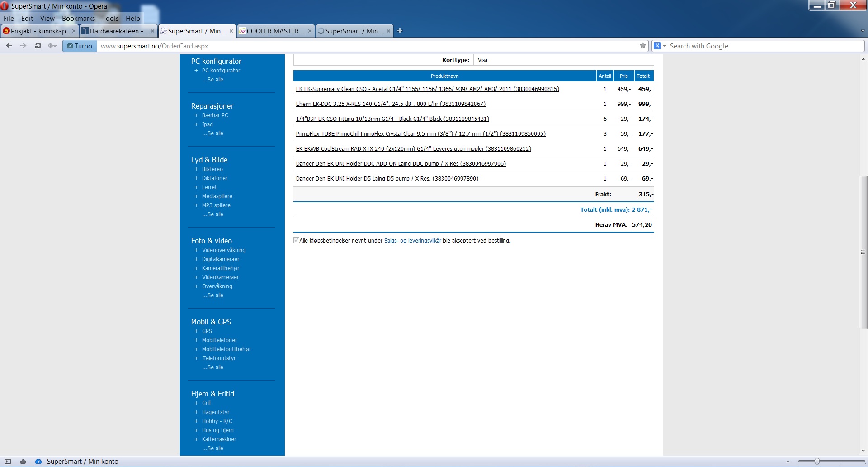
Task: Close the Prisjakt tab
Action: (74, 31)
